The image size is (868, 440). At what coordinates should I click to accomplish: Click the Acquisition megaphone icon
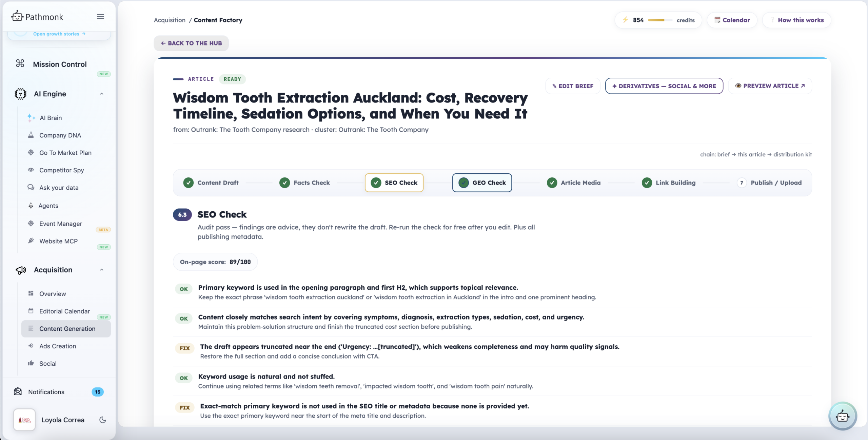click(21, 270)
